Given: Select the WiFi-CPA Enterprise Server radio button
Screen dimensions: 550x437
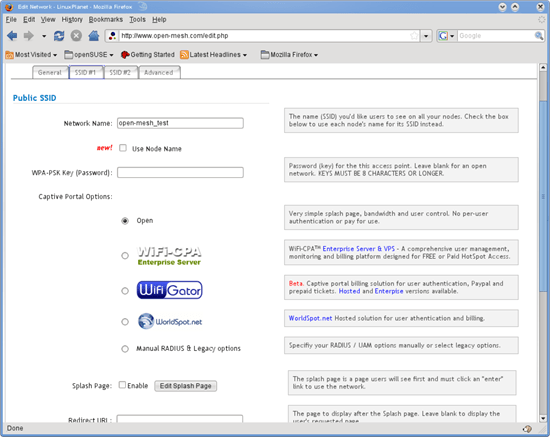Looking at the screenshot, I should (125, 256).
